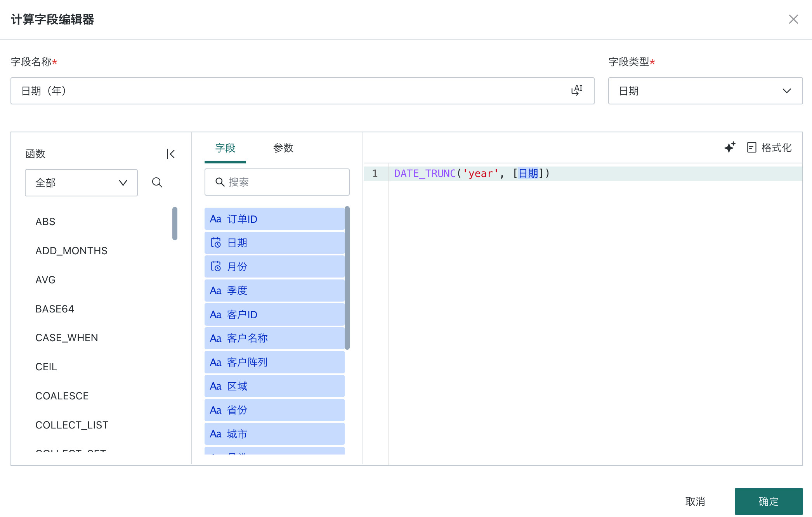Close the calculated field editor dialog
This screenshot has height=517, width=812.
coord(793,19)
